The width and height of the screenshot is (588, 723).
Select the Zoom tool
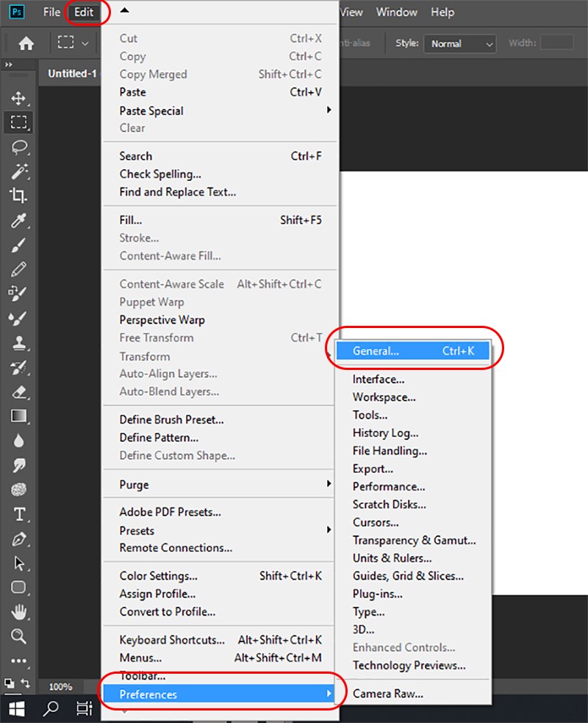(18, 636)
